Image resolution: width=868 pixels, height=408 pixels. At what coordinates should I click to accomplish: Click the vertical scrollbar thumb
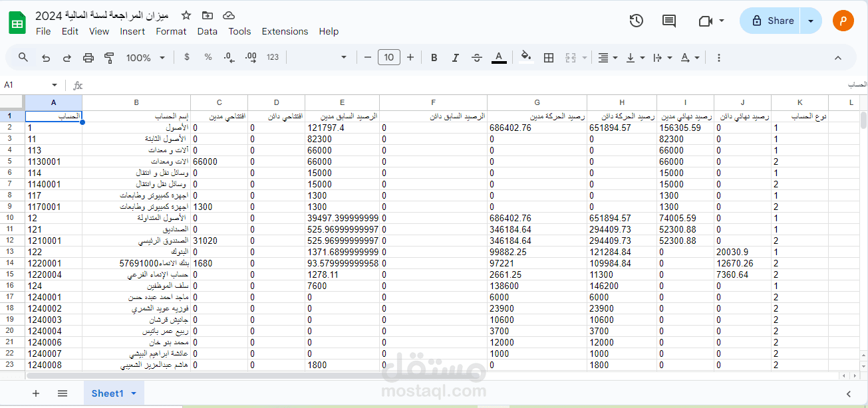click(x=863, y=120)
